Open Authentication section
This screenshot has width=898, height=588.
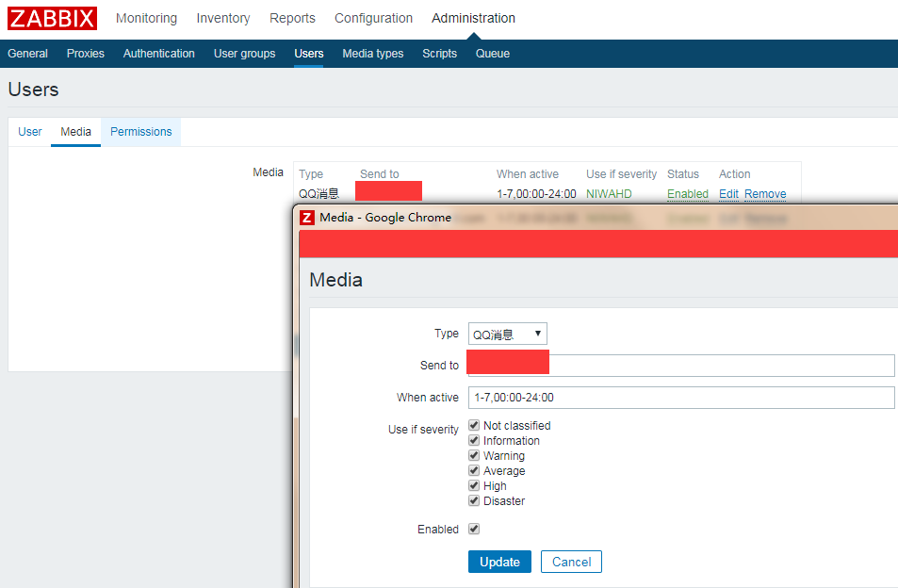158,54
